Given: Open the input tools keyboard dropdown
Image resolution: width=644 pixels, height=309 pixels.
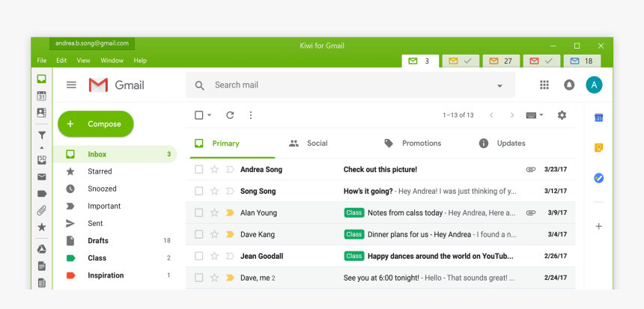Looking at the screenshot, I should (x=535, y=115).
